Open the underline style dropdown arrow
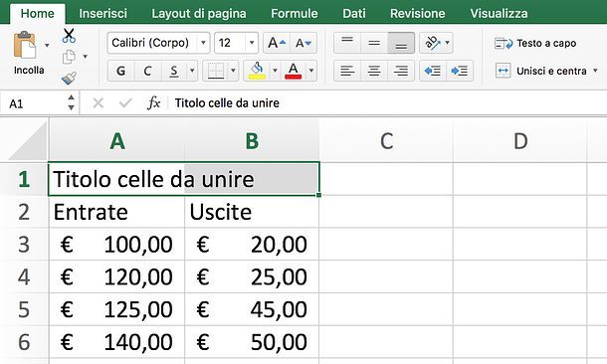 (192, 71)
